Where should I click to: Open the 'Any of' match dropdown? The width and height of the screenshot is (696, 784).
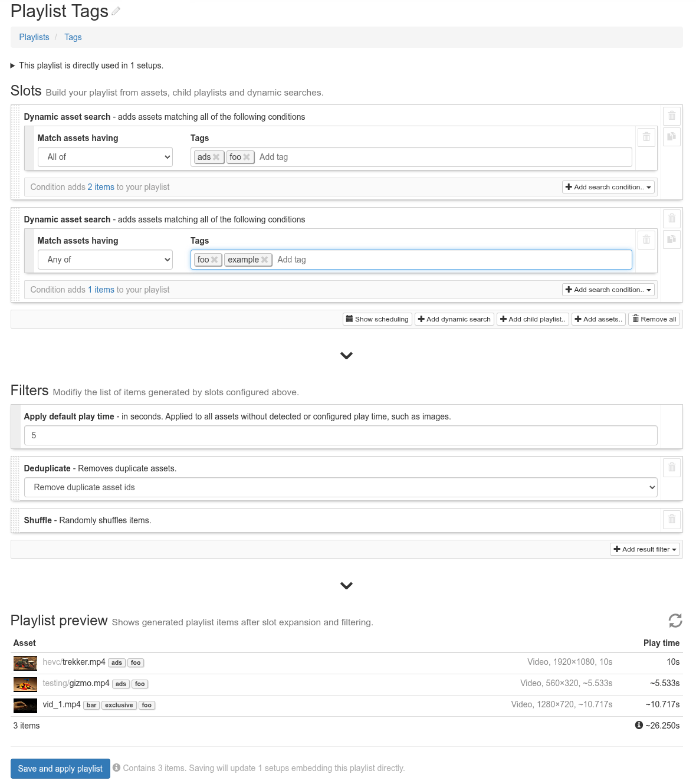pyautogui.click(x=105, y=260)
